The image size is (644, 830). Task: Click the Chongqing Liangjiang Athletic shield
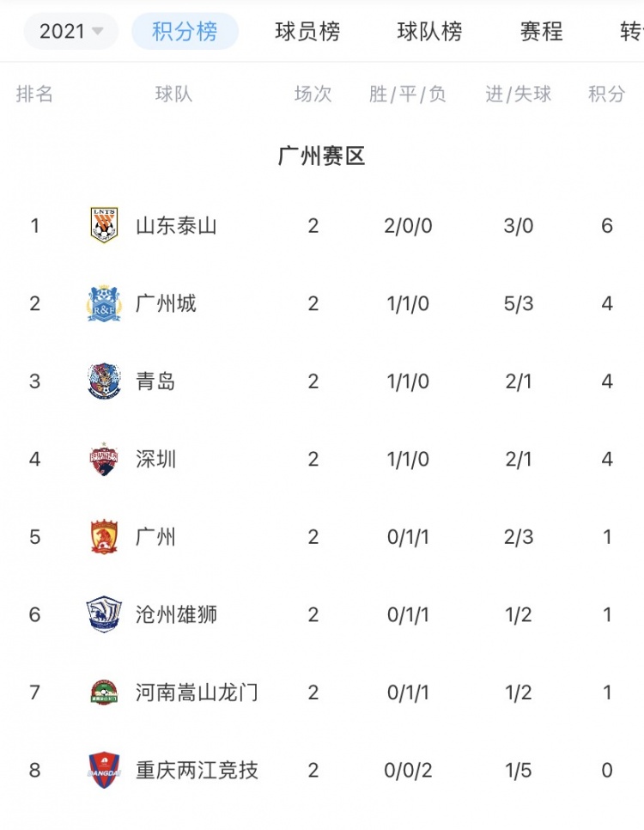point(104,770)
